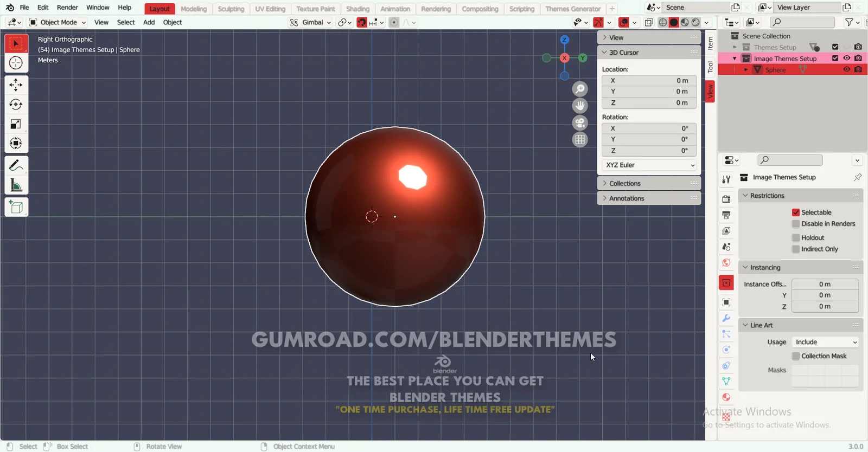Uncheck Image Themes Setup exclude checkbox

click(835, 58)
